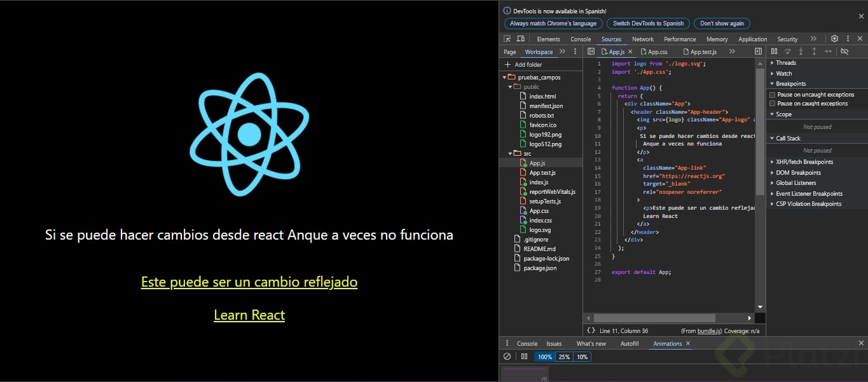Screen dimensions: 868x382
Task: Click the info icon in language notice
Action: tap(507, 11)
